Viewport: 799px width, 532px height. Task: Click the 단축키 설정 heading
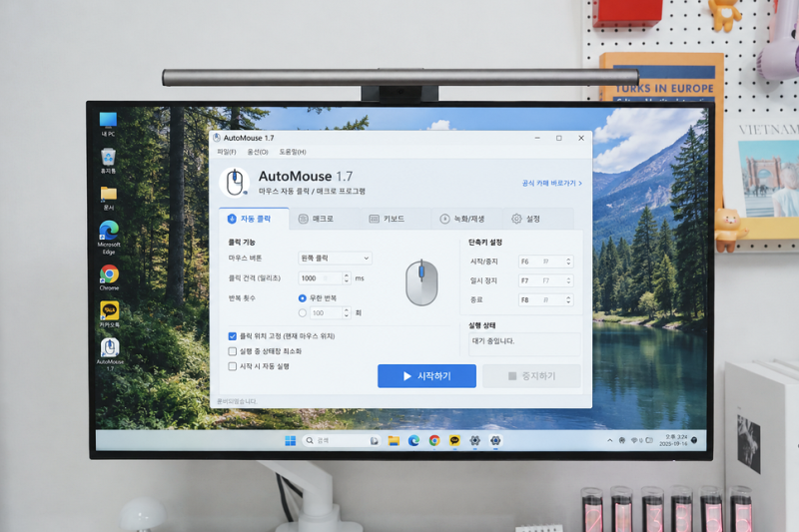pyautogui.click(x=485, y=243)
